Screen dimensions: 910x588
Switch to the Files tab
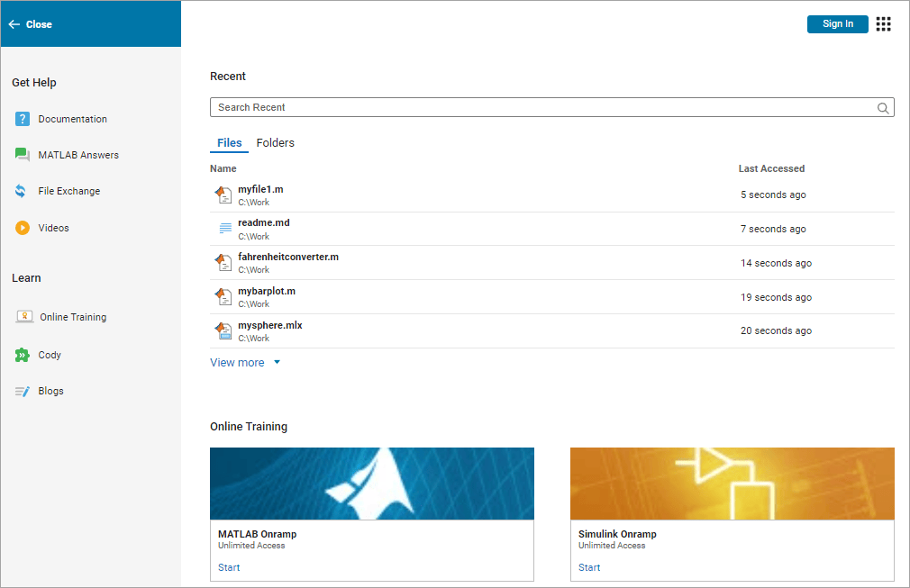point(229,143)
